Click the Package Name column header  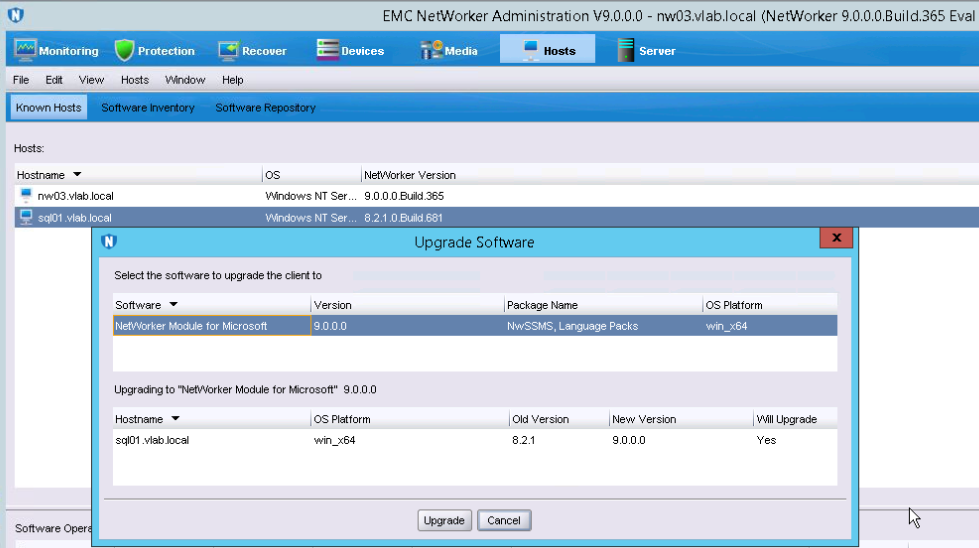point(603,305)
